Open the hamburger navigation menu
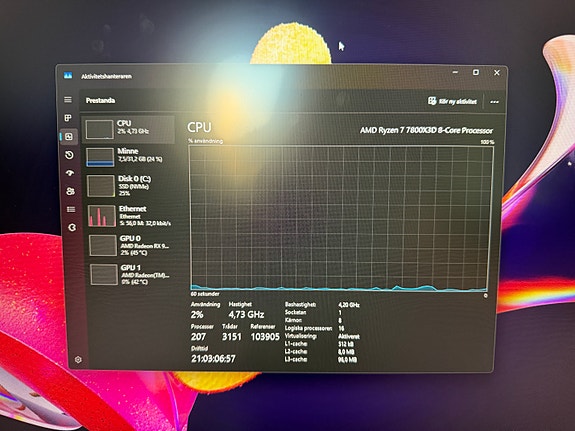 [68, 100]
